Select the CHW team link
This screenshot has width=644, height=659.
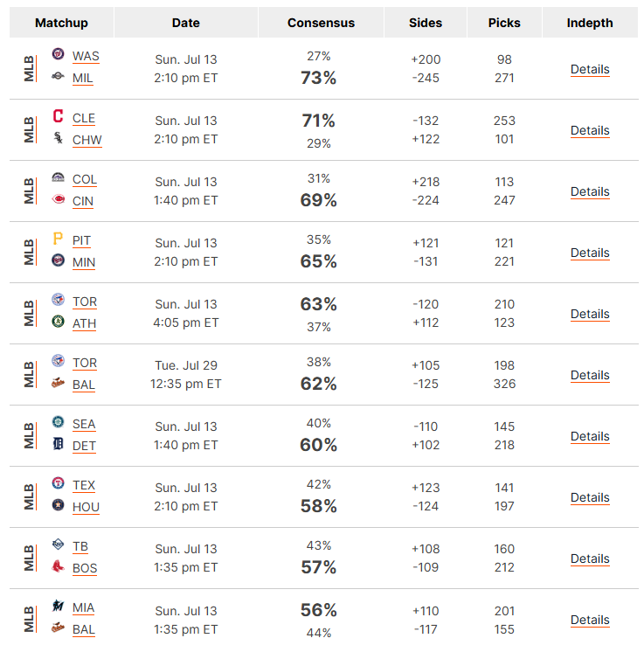click(87, 140)
